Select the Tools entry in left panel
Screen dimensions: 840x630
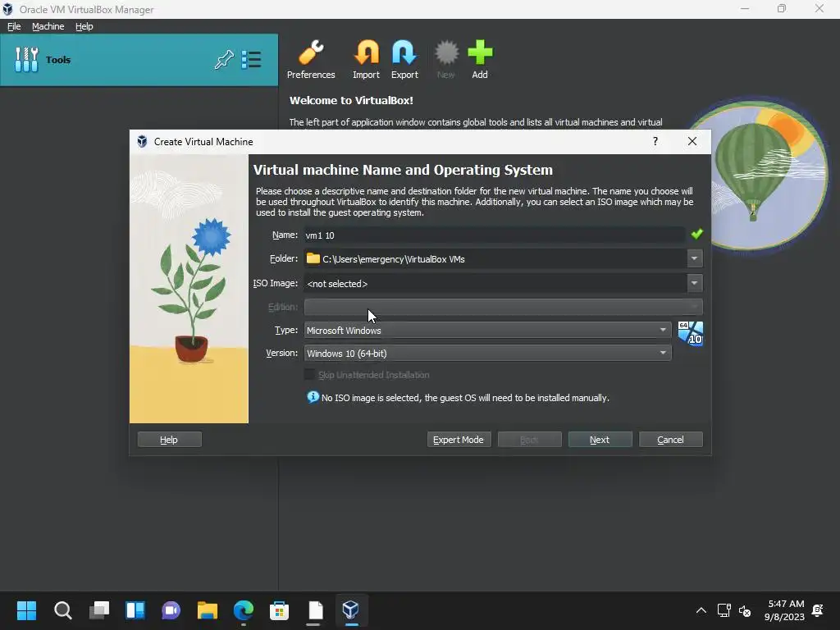click(139, 59)
